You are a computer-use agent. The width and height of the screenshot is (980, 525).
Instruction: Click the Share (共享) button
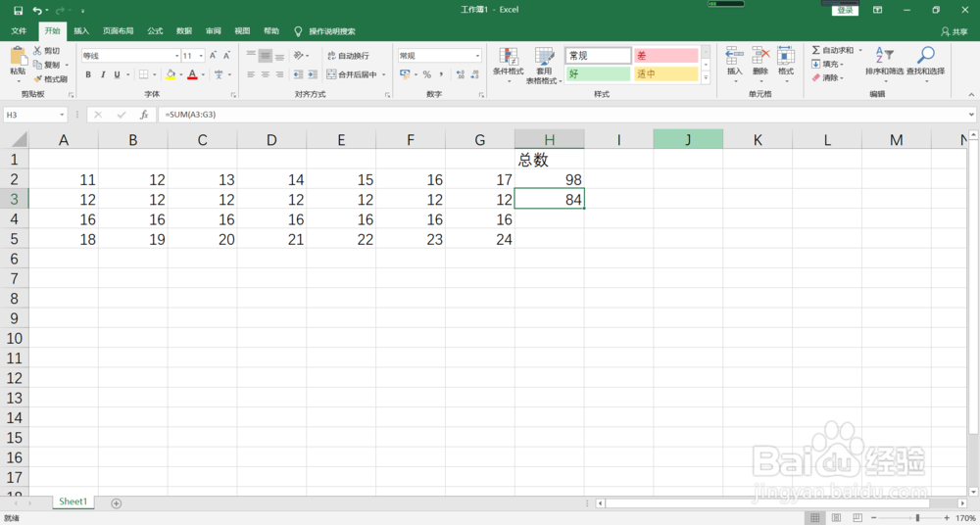tap(954, 31)
